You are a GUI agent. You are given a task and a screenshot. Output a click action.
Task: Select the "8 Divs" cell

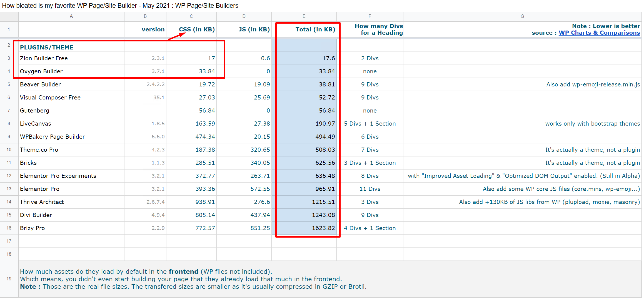click(370, 176)
